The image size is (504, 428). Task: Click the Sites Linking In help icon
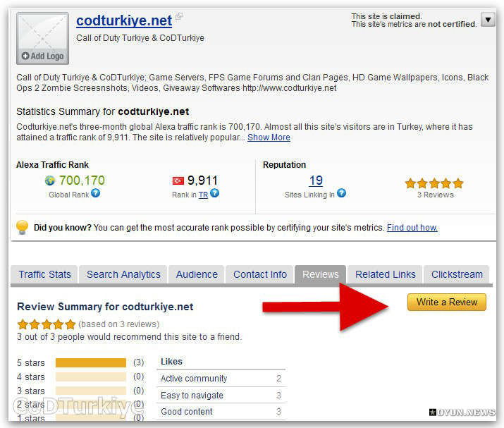341,193
